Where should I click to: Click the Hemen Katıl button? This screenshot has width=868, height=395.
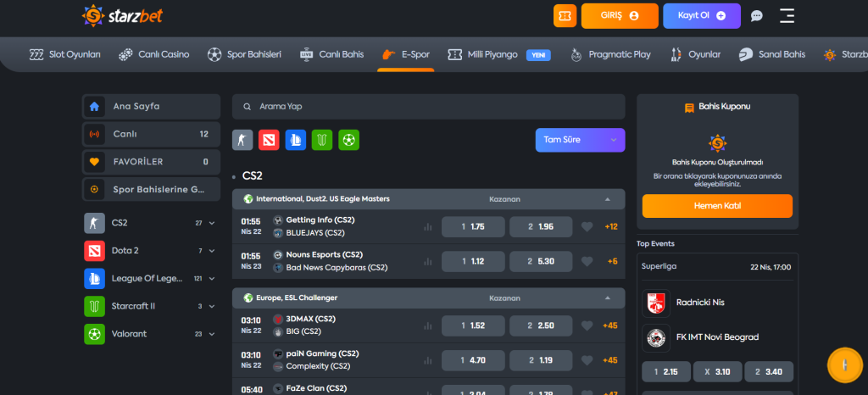pos(717,206)
